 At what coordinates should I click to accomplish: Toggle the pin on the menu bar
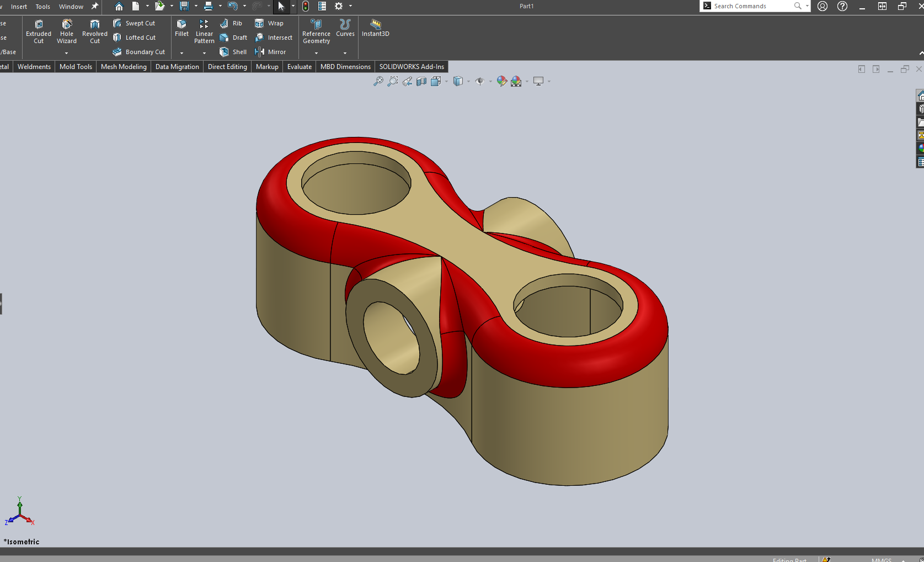[95, 6]
